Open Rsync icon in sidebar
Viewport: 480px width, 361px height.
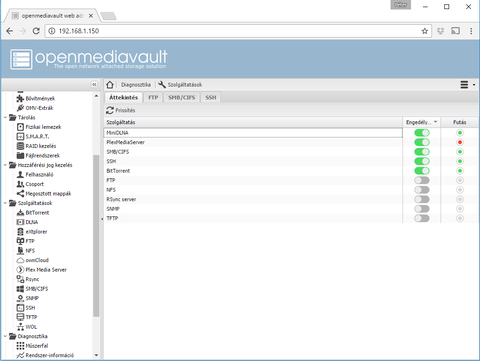tap(20, 279)
